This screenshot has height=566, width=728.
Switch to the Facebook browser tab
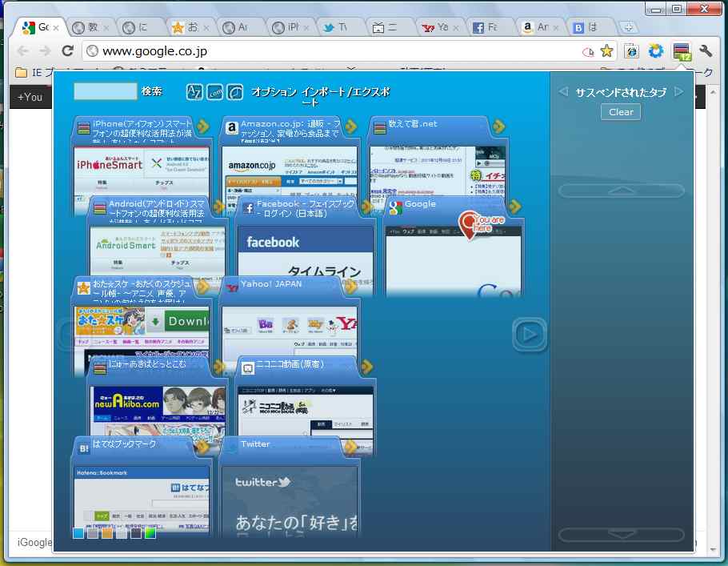(x=490, y=27)
